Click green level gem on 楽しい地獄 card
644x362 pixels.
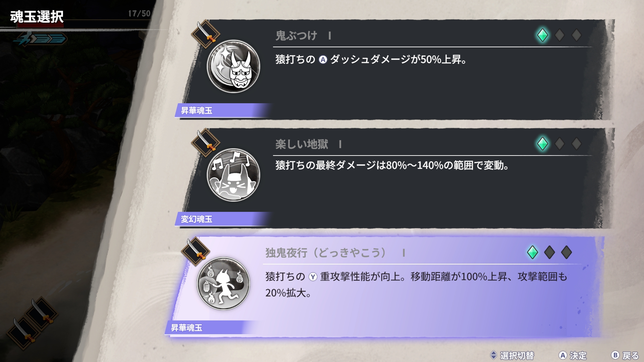(542, 144)
